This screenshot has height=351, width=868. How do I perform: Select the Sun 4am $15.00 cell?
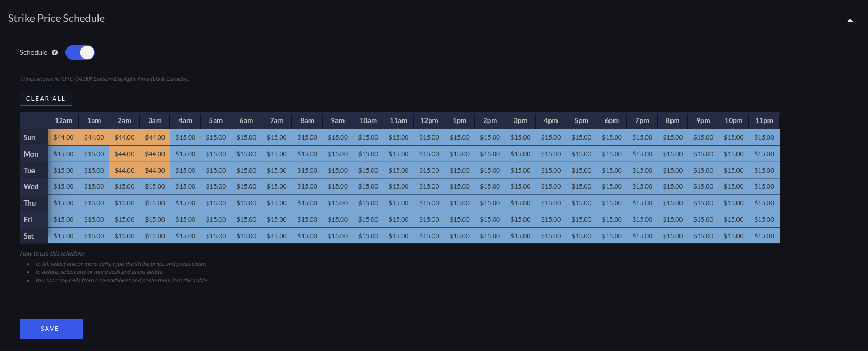(185, 137)
